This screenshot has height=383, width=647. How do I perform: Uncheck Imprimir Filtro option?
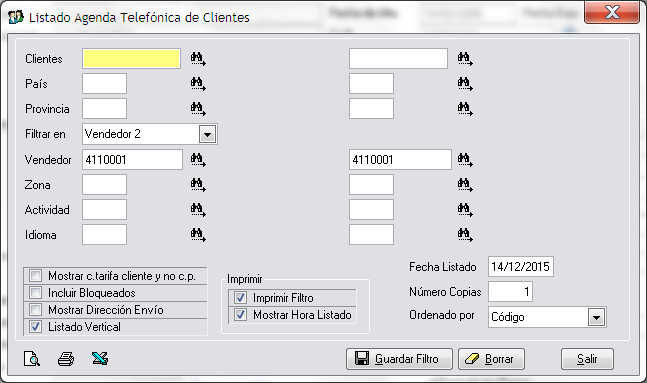click(241, 298)
